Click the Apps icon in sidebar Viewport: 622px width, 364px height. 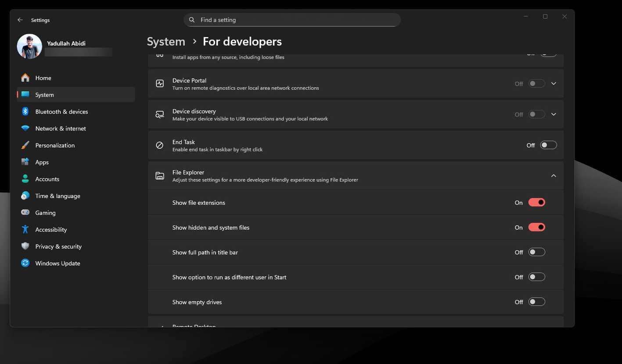pyautogui.click(x=25, y=162)
